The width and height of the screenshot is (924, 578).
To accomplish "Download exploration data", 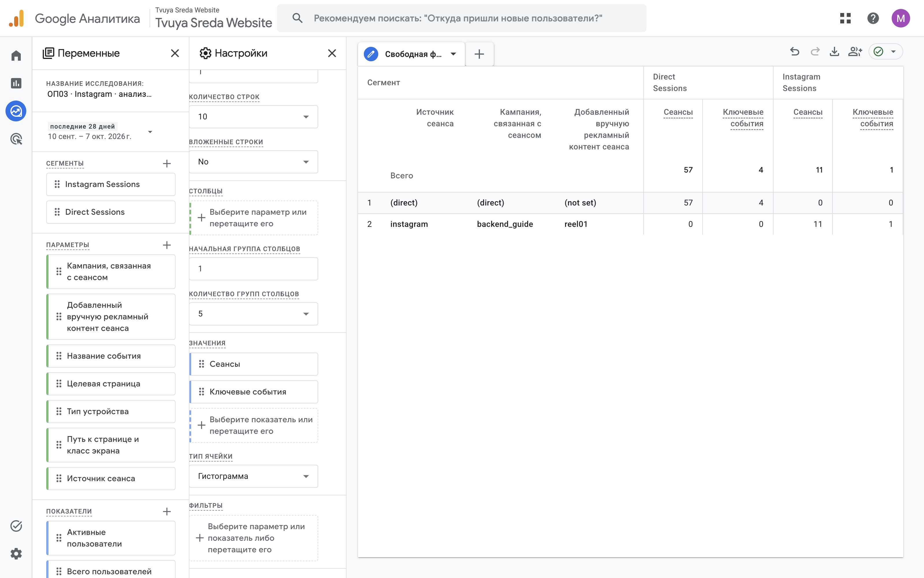I will click(835, 52).
